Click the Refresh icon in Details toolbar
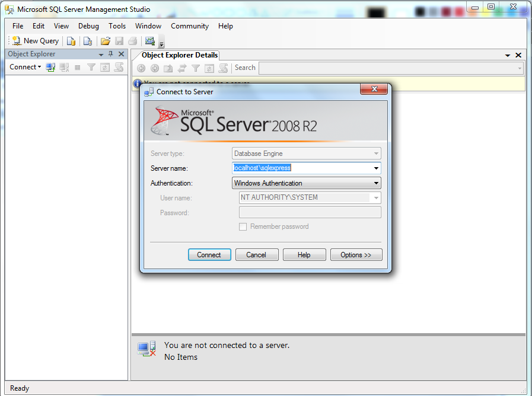532x396 pixels. pyautogui.click(x=209, y=68)
